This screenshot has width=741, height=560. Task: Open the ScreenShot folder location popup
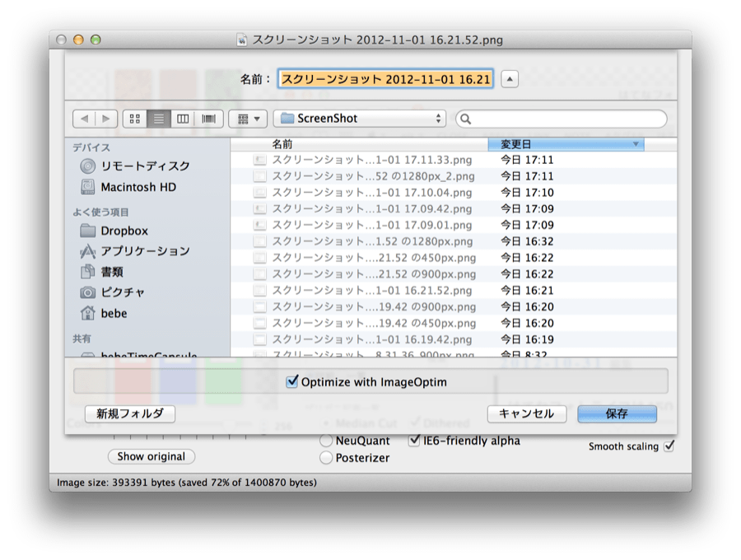pyautogui.click(x=360, y=119)
